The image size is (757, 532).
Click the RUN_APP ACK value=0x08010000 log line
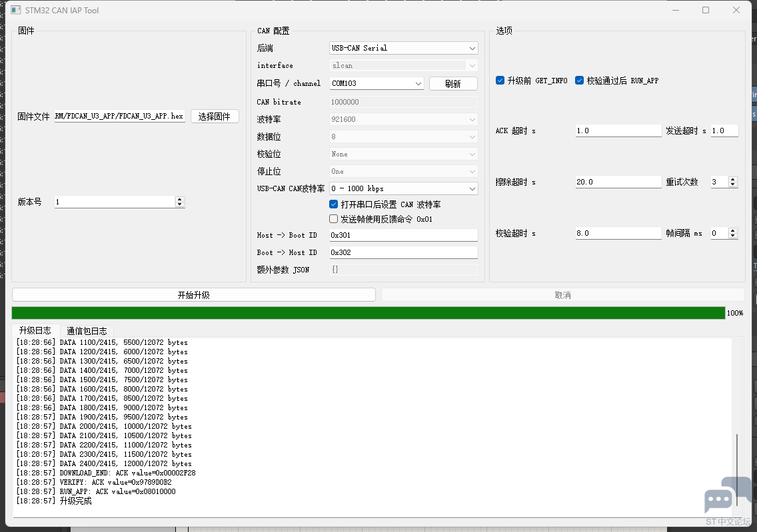point(96,491)
